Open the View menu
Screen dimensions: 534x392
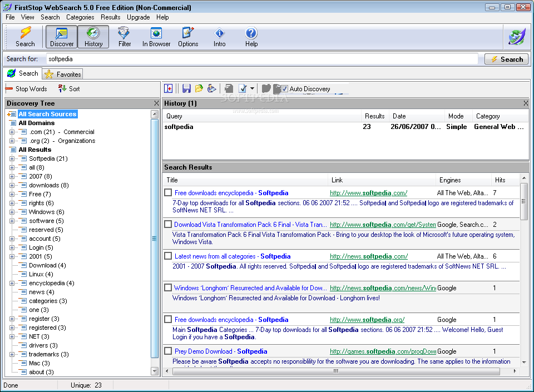27,17
